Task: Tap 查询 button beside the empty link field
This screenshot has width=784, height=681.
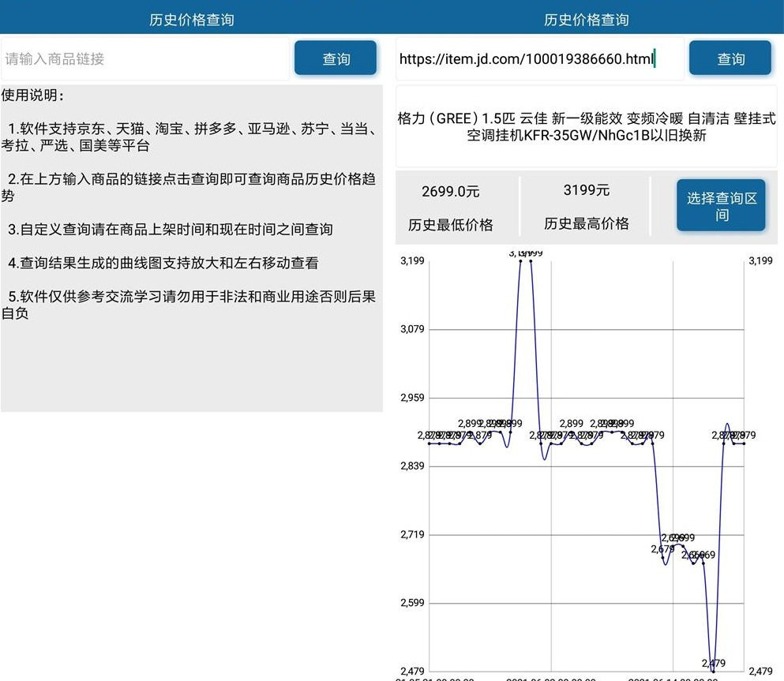Action: 336,58
